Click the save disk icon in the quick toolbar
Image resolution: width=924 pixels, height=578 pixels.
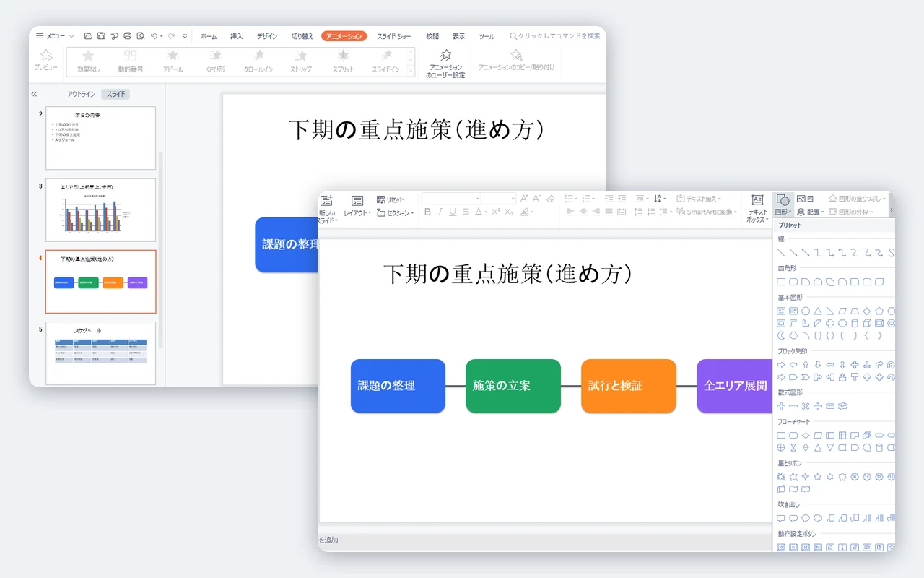click(101, 36)
